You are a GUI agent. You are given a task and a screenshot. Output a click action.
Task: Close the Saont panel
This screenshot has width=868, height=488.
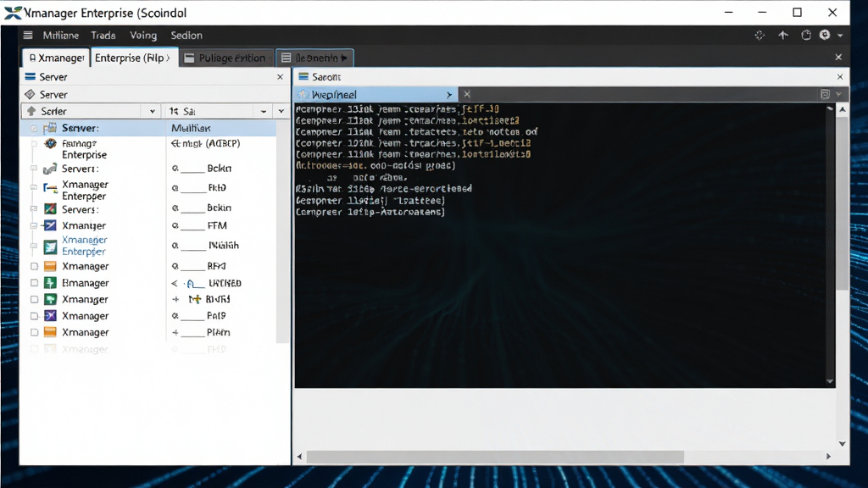[840, 77]
